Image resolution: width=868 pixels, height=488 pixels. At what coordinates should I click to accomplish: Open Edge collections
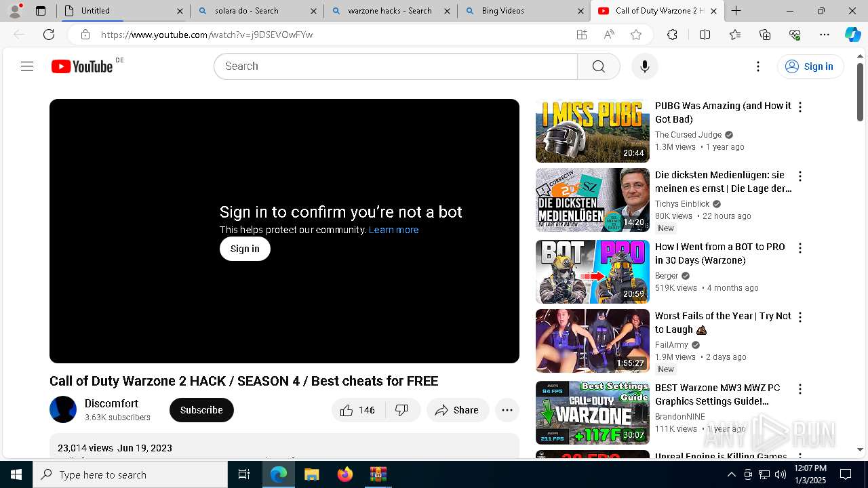(x=765, y=35)
